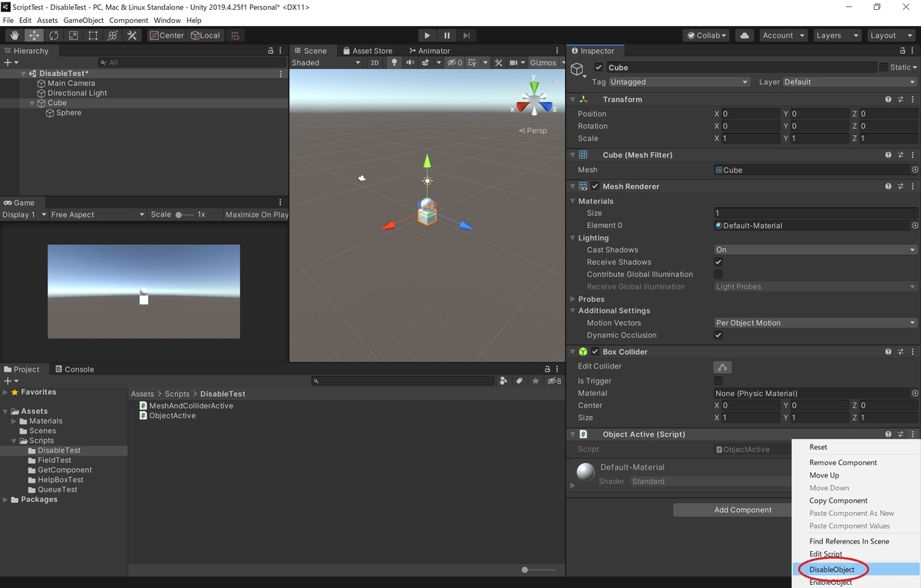
Task: Select the Rotate tool in toolbar
Action: pyautogui.click(x=54, y=35)
